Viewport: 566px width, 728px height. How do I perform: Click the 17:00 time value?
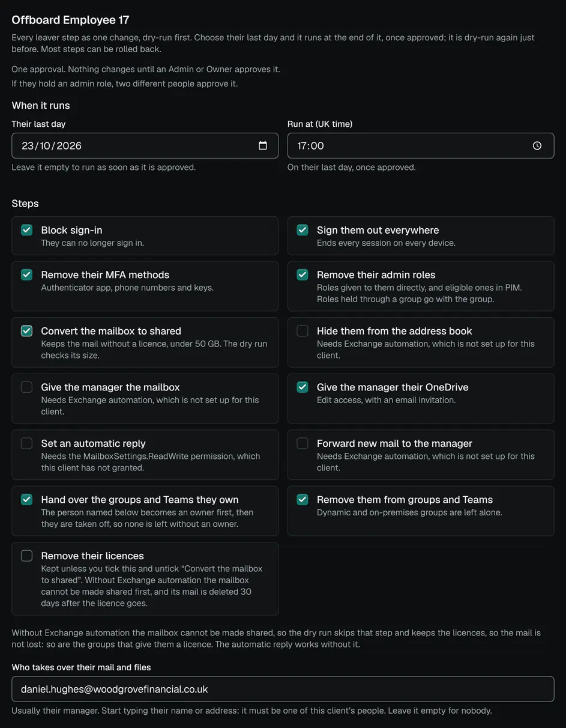311,145
